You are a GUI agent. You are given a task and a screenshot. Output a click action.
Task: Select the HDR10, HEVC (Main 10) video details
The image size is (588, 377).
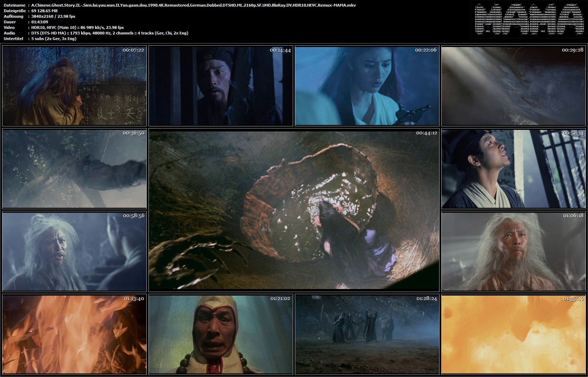77,28
